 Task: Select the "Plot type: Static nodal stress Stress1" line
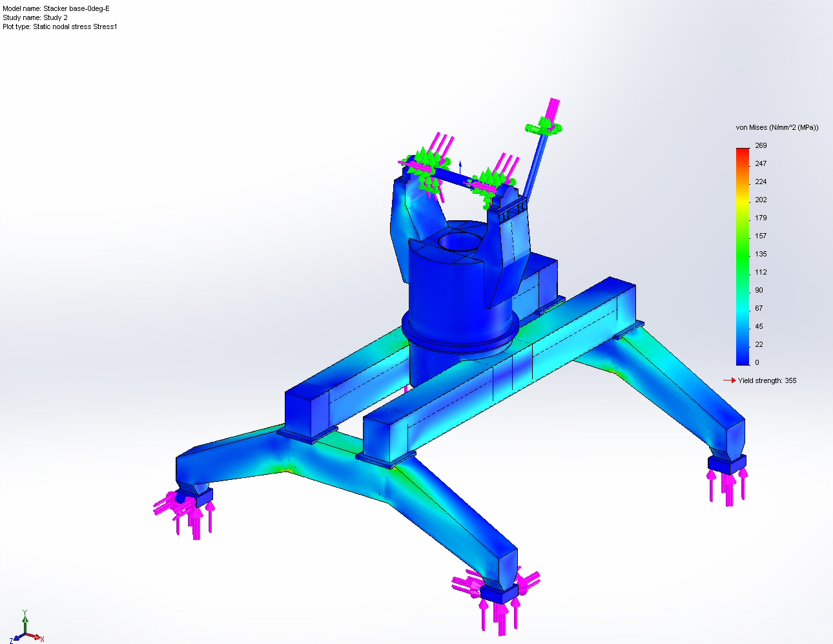(60, 26)
